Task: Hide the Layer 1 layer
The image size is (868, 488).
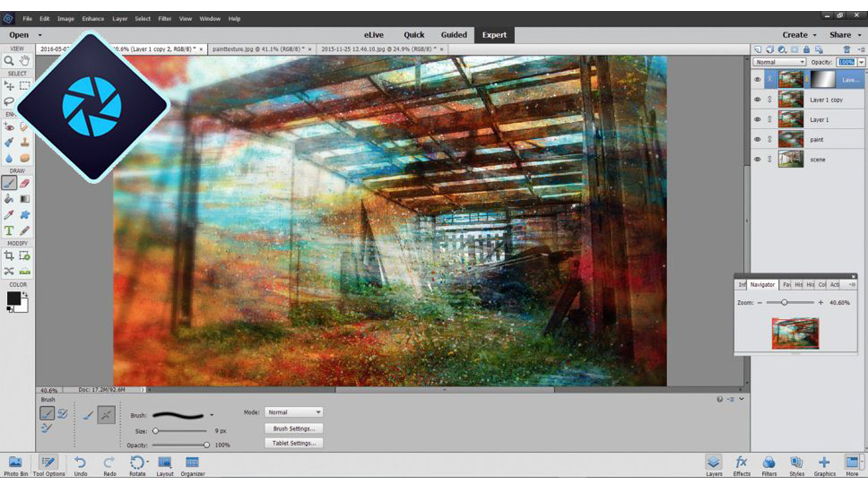Action: pyautogui.click(x=757, y=120)
